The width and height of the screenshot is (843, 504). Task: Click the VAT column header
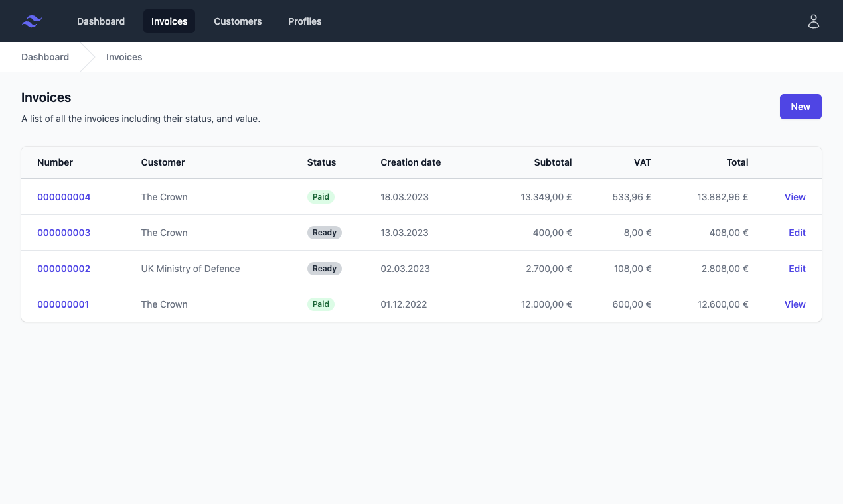coord(643,162)
